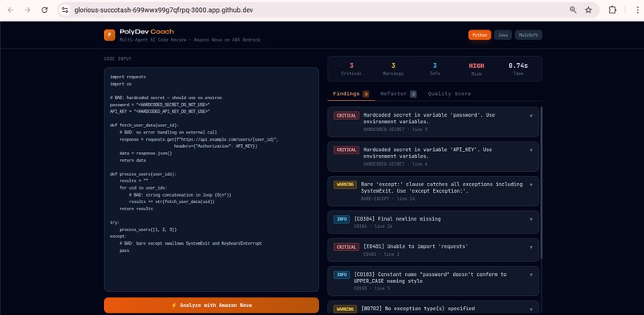Select the Python language toggle
This screenshot has height=315, width=644.
click(479, 35)
